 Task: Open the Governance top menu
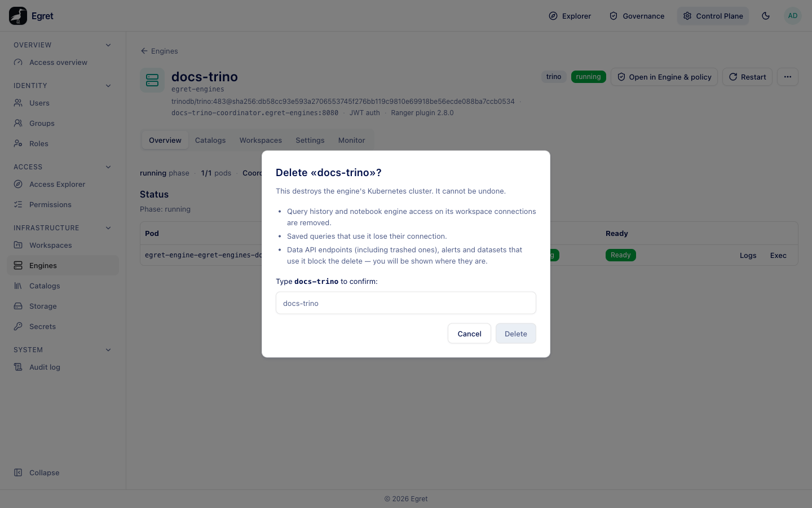tap(637, 16)
